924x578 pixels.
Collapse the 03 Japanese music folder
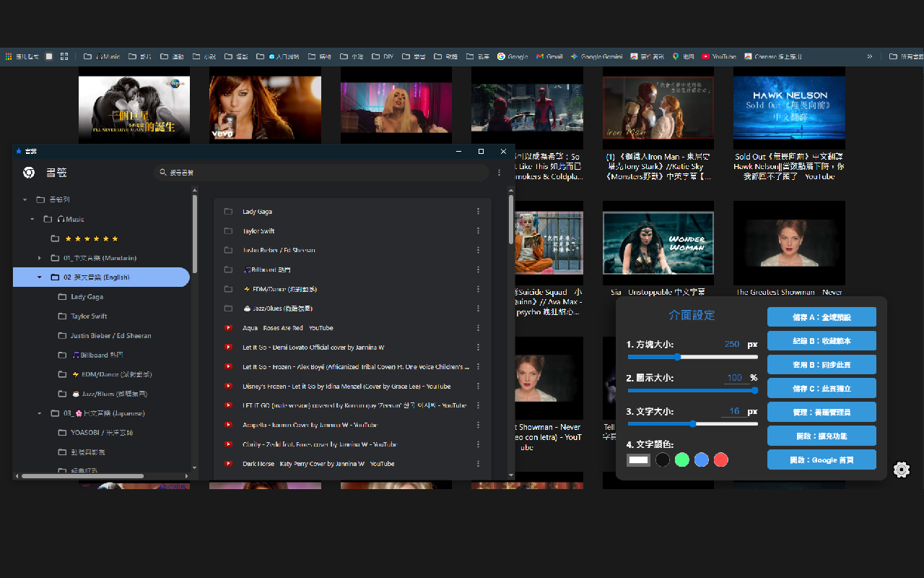pyautogui.click(x=39, y=413)
